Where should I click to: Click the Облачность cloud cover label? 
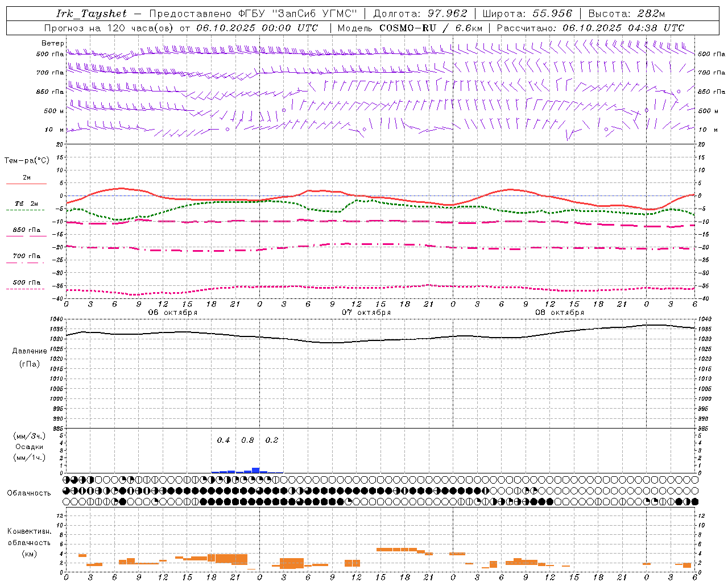tap(29, 493)
